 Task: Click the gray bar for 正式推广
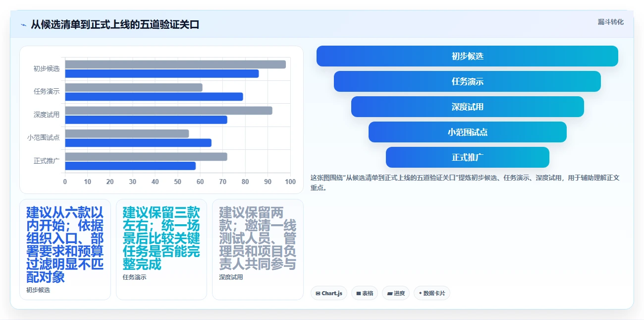(x=146, y=157)
